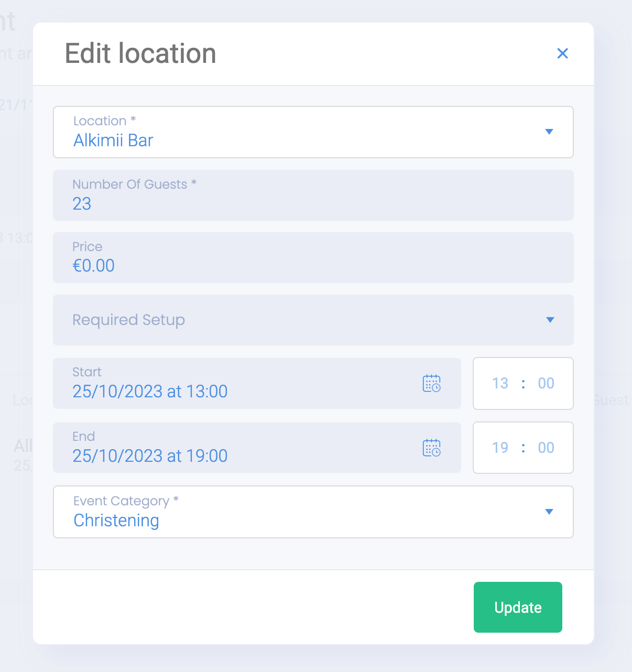Screen dimensions: 632x672
Task: Select the Christening event category value
Action: click(x=116, y=521)
